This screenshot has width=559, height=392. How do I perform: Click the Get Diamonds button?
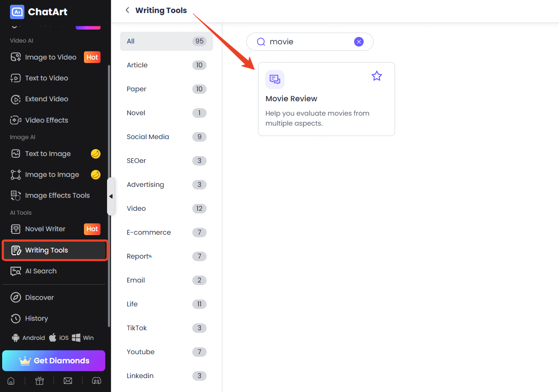[54, 361]
